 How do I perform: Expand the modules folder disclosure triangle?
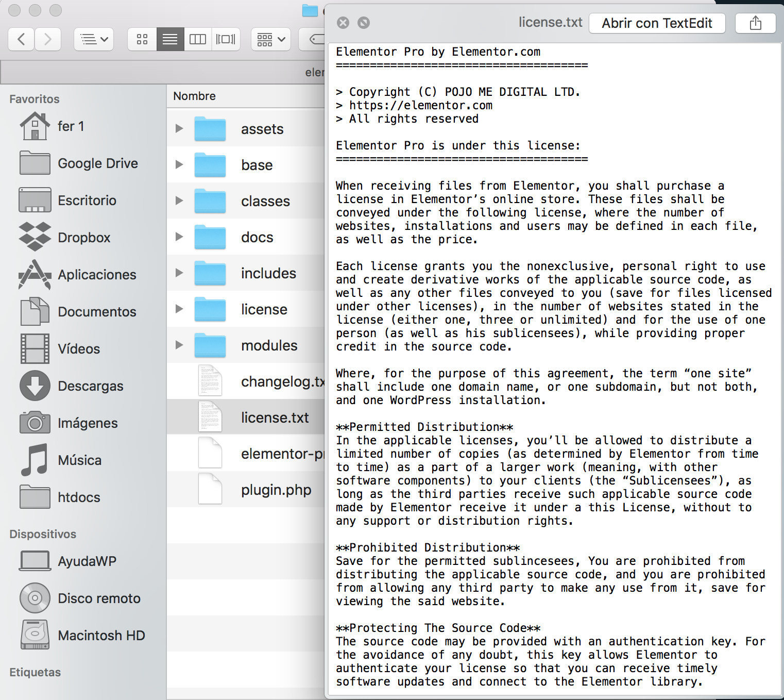tap(179, 345)
